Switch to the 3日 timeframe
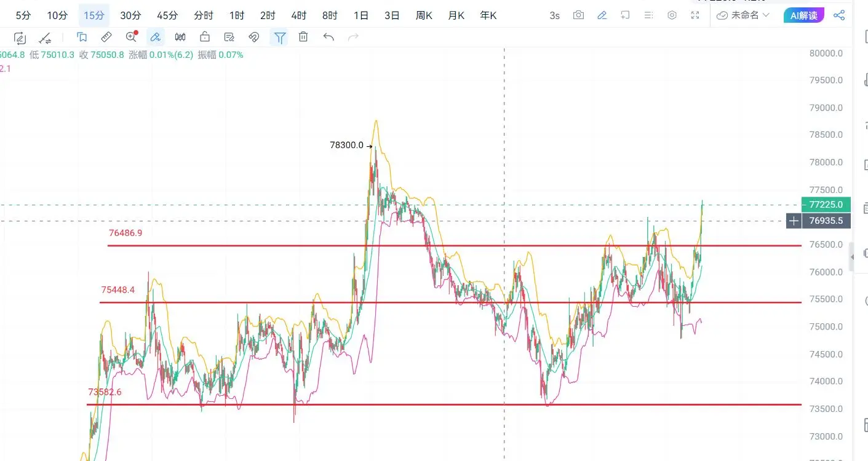This screenshot has height=461, width=868. [x=392, y=15]
